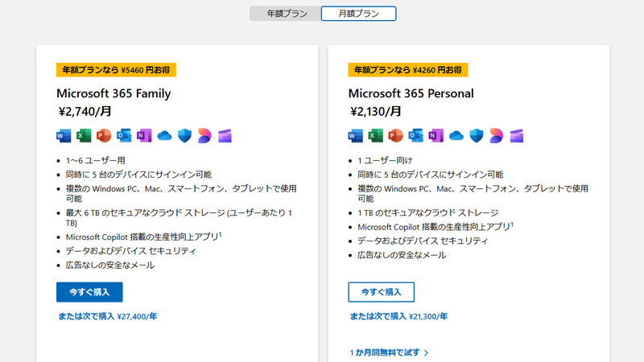Viewport: 644px width, 362px height.
Task: Click the Designer icon under Family plan
Action: (204, 135)
